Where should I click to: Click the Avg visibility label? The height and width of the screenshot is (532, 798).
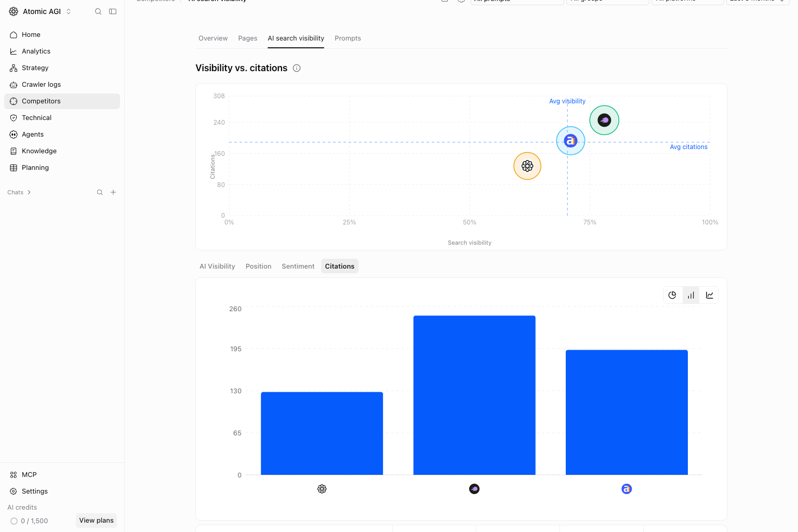tap(567, 101)
